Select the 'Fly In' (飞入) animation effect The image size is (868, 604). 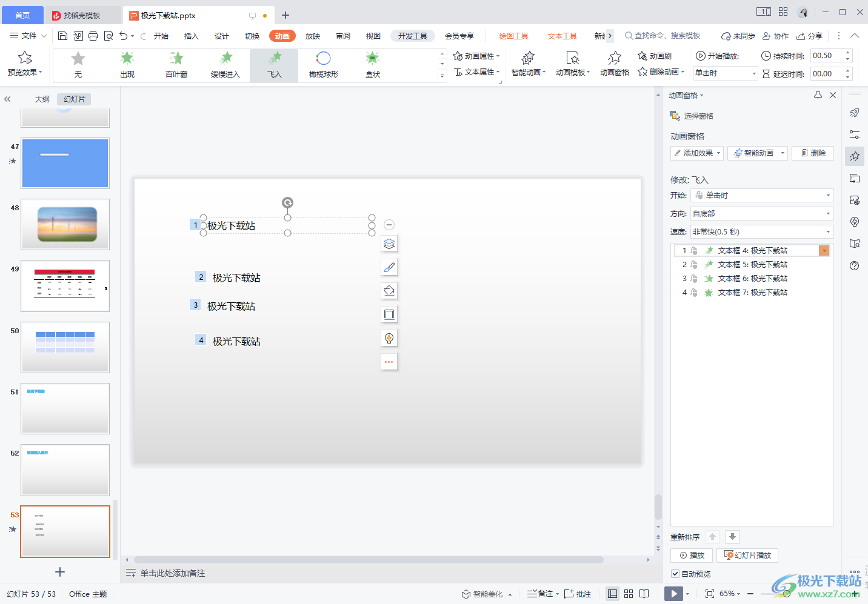(x=275, y=65)
